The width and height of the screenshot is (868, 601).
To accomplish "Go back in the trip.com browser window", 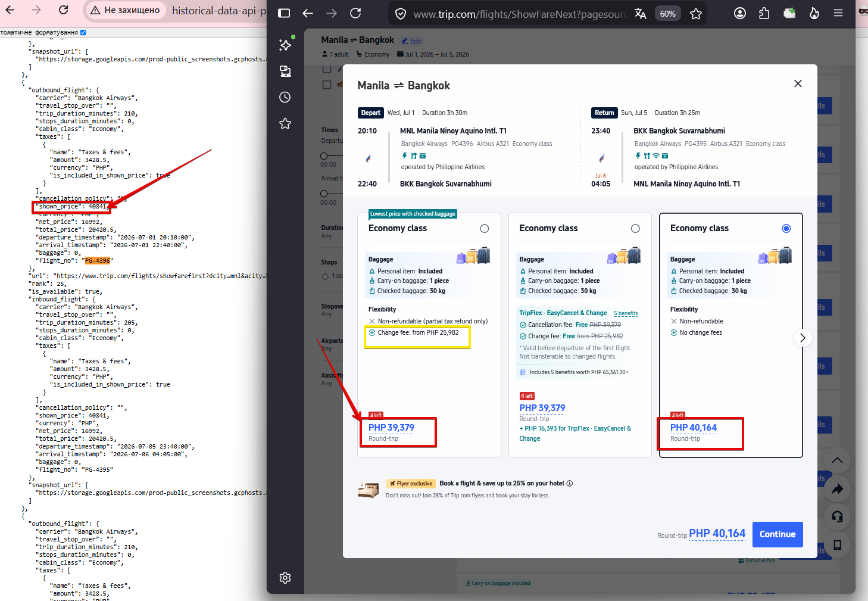I will (x=308, y=13).
